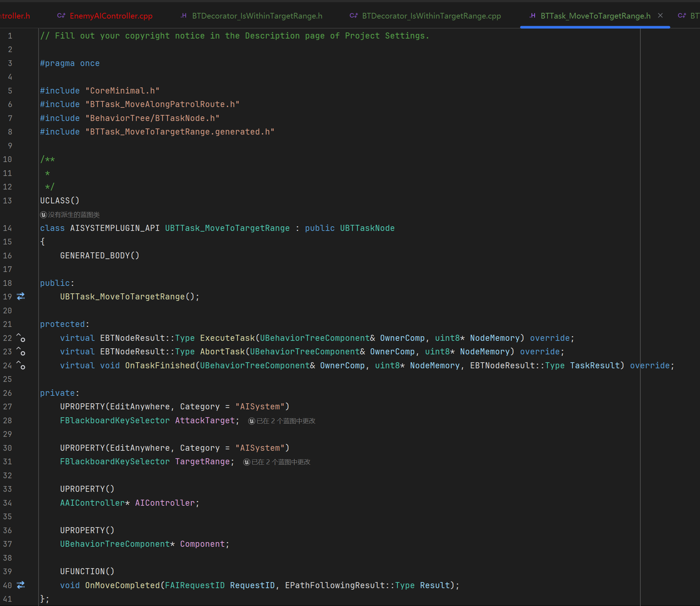
Task: Click the derived blueprint classes hint above class
Action: (74, 215)
